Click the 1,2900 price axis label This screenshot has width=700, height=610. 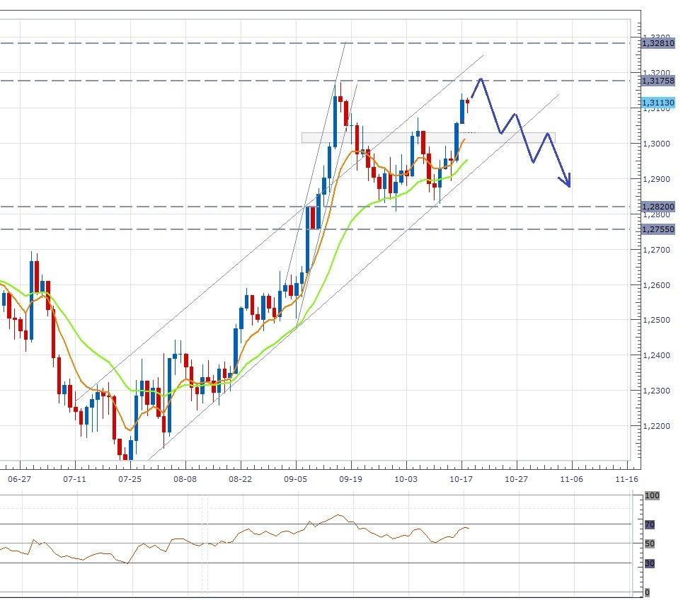[656, 179]
